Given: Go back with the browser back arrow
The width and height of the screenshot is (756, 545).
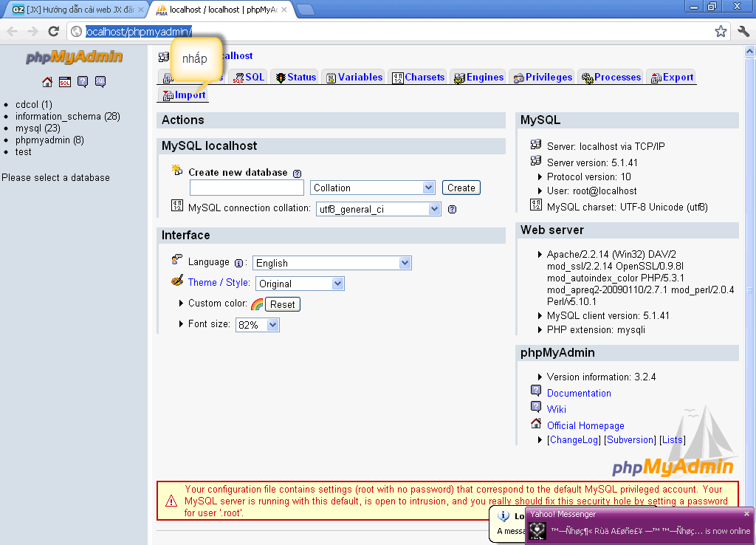Looking at the screenshot, I should tap(13, 31).
